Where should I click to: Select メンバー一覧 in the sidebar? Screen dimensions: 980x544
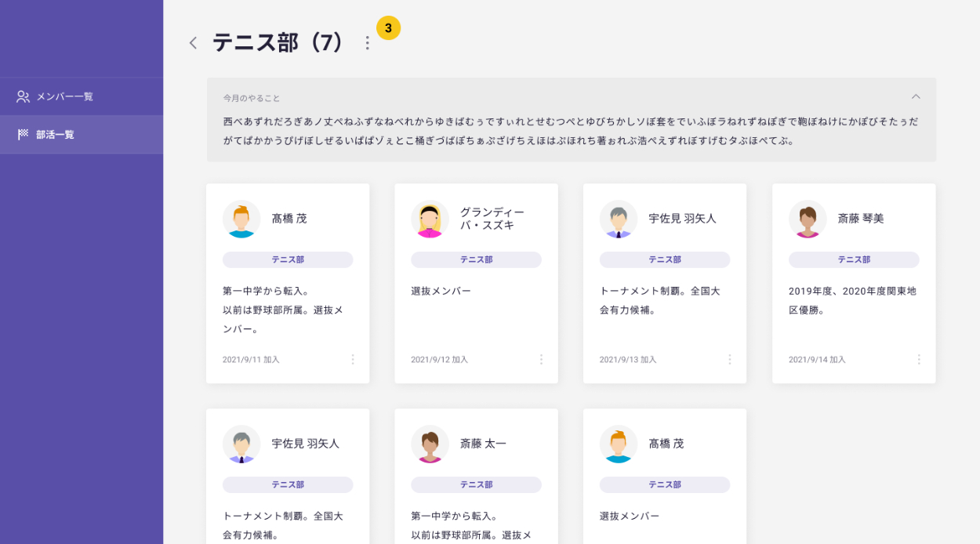pyautogui.click(x=64, y=96)
